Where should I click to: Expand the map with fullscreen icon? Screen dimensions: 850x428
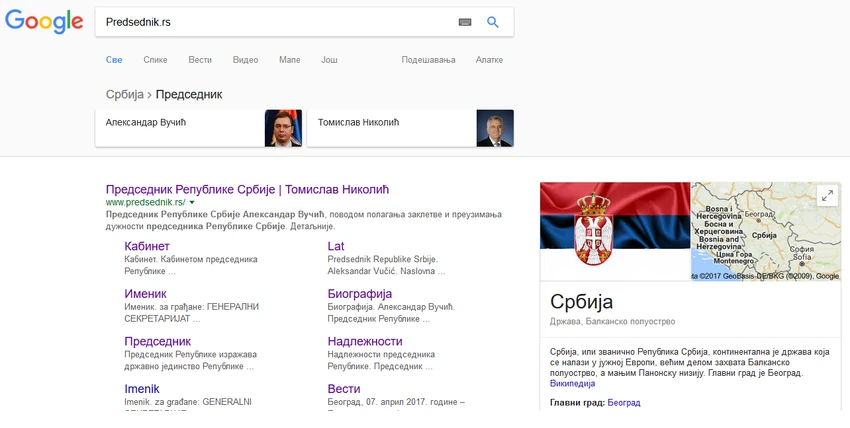click(x=826, y=196)
